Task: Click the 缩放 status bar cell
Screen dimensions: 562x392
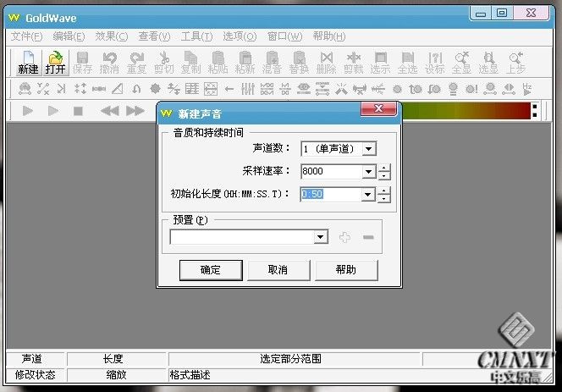Action: click(117, 375)
